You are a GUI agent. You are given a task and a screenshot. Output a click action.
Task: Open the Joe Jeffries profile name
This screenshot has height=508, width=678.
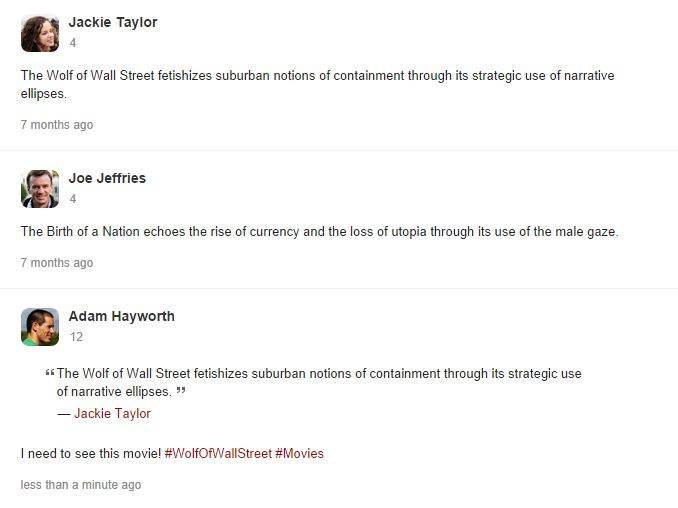pos(107,178)
